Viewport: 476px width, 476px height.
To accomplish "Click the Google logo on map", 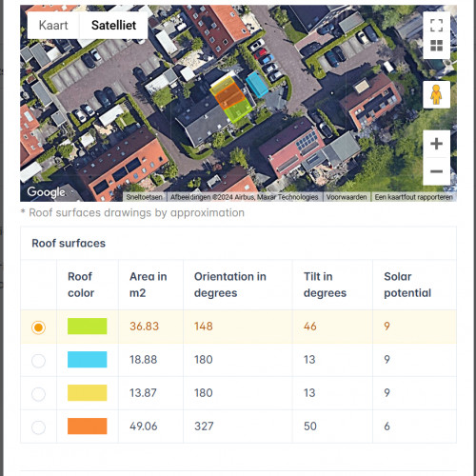I will pyautogui.click(x=46, y=192).
